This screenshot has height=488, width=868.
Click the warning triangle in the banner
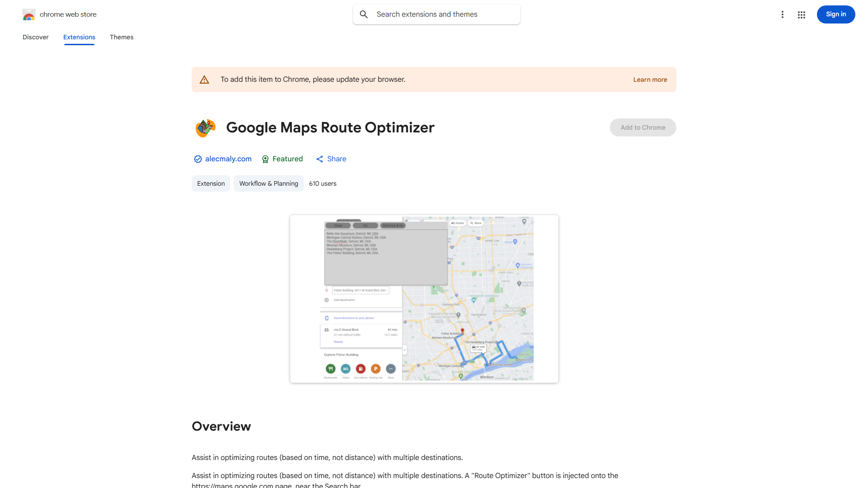(204, 79)
